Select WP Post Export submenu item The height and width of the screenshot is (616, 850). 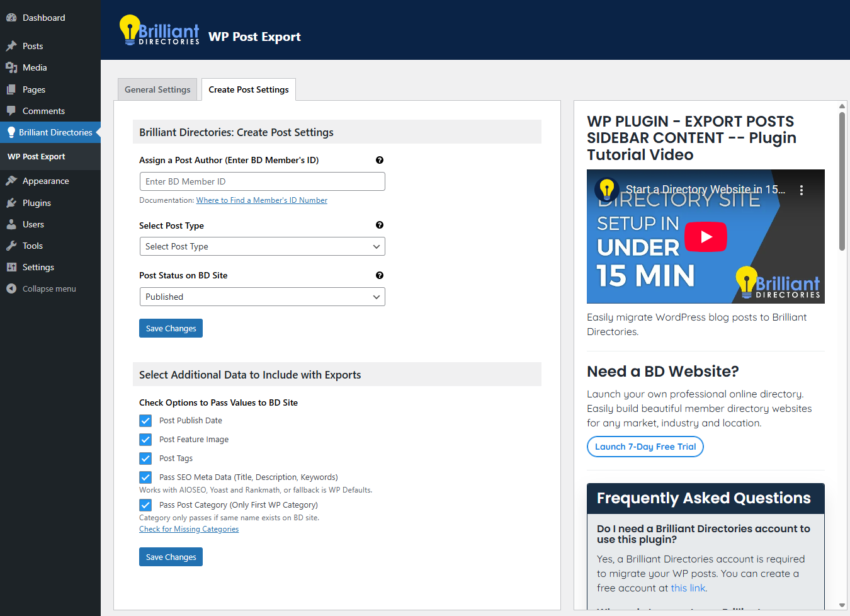pos(37,157)
